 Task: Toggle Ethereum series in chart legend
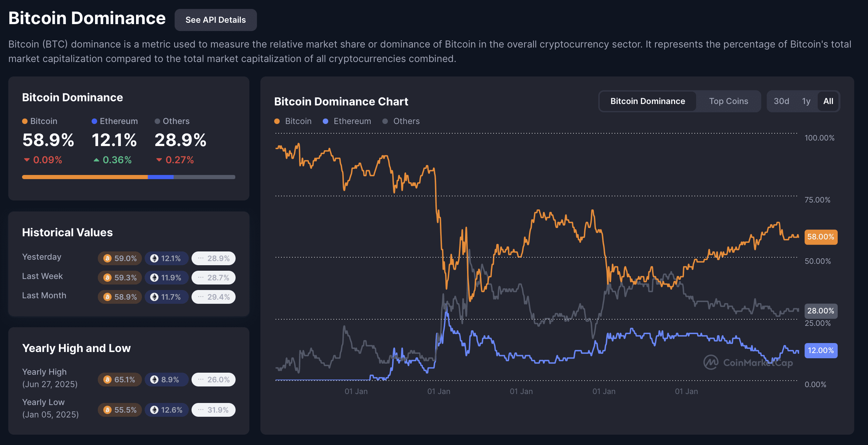[347, 121]
